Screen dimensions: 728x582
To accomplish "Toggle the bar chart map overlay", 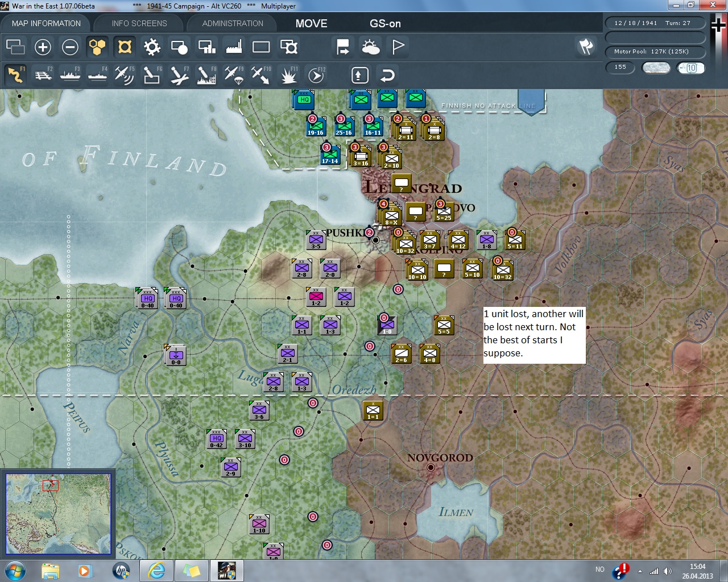I will [206, 47].
